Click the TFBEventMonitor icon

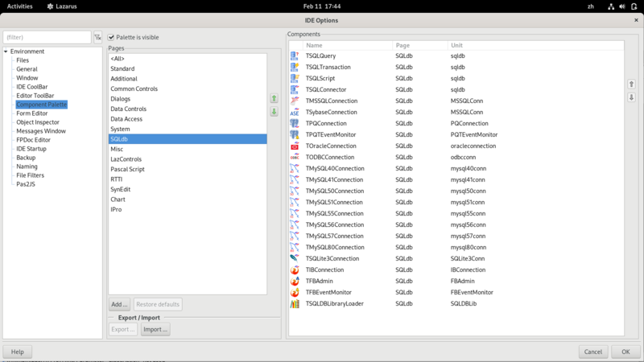pos(295,292)
